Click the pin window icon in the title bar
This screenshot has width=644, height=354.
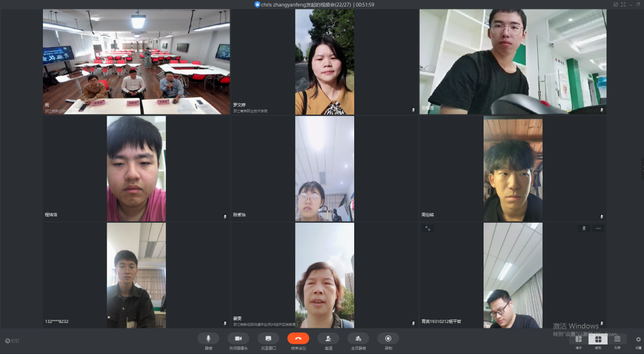pos(616,4)
